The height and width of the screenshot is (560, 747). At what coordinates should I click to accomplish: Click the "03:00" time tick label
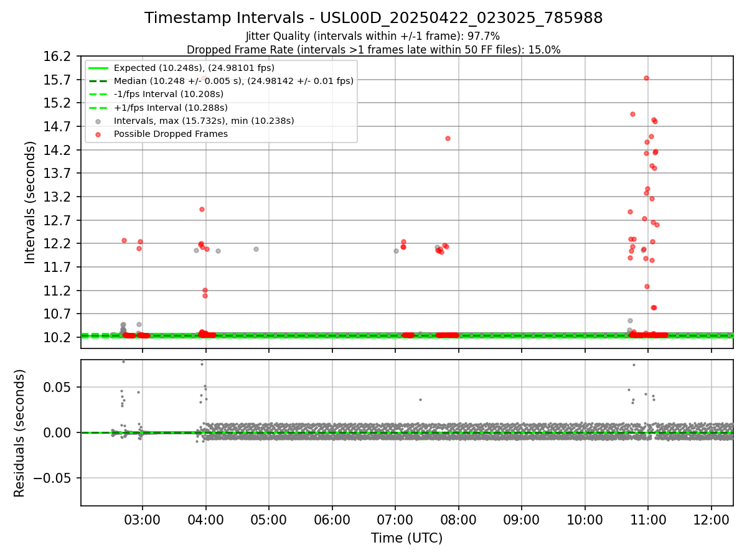coord(143,519)
